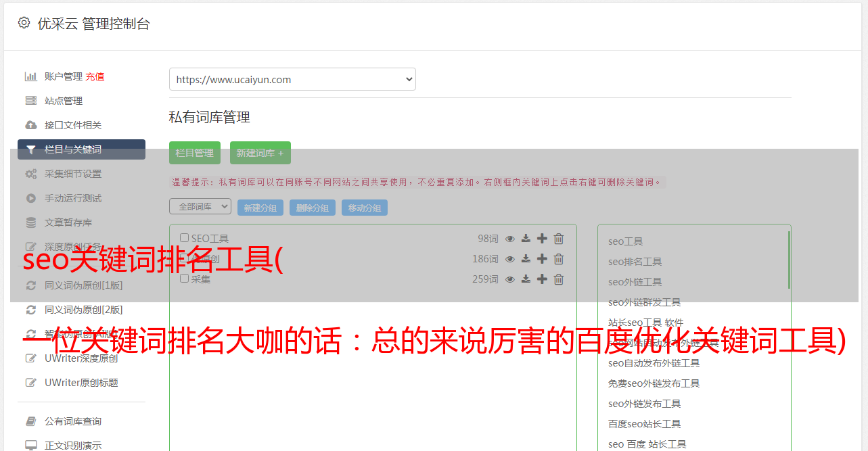Open 站点管理 in the sidebar

(64, 101)
